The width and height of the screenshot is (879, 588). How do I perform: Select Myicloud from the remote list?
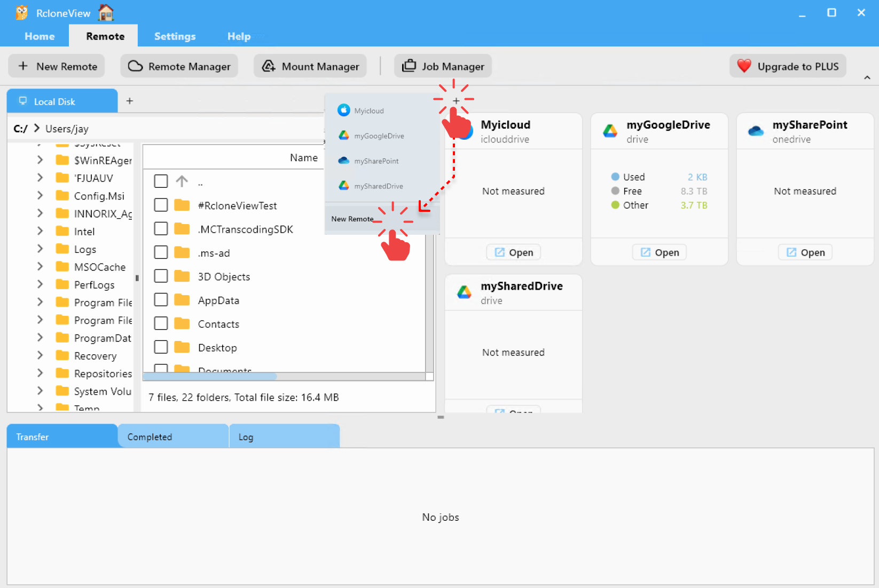[368, 110]
